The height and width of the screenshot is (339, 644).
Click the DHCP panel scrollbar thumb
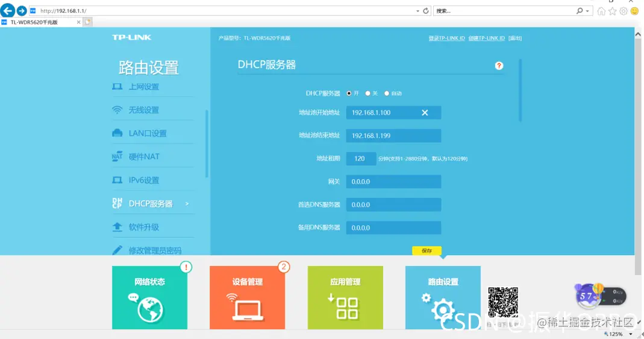point(520,90)
